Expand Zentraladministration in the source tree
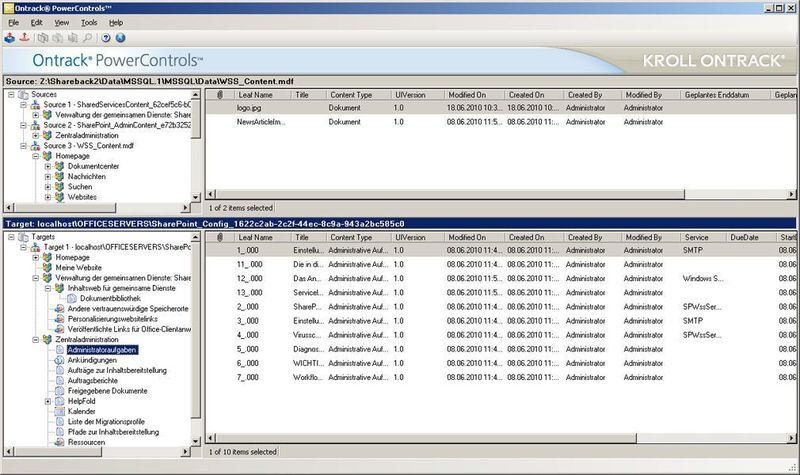The width and height of the screenshot is (800, 475). (x=35, y=135)
